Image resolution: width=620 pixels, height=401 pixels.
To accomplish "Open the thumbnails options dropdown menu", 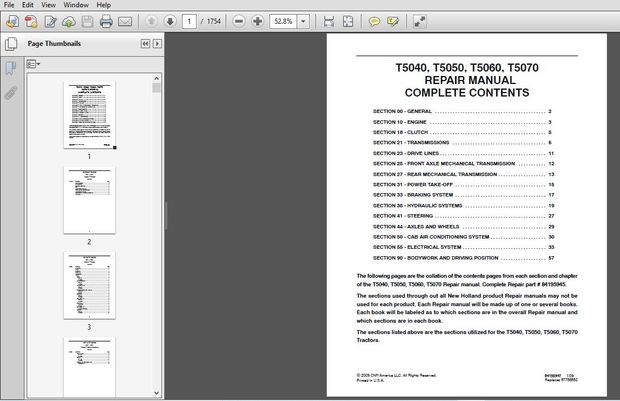I will [x=33, y=64].
